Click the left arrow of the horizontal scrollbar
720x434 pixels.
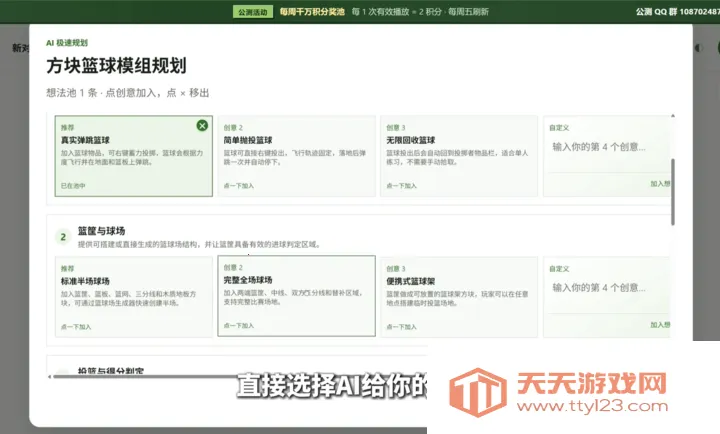click(x=50, y=377)
